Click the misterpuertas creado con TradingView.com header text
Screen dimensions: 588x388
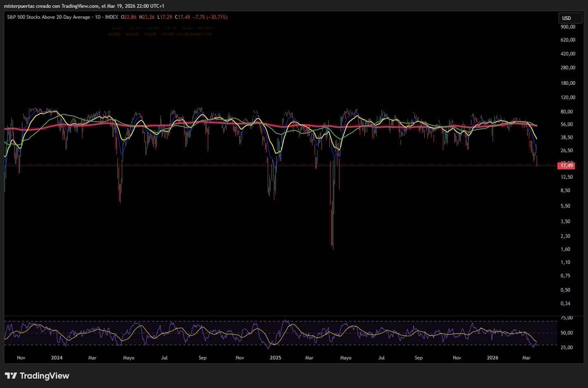pos(51,6)
